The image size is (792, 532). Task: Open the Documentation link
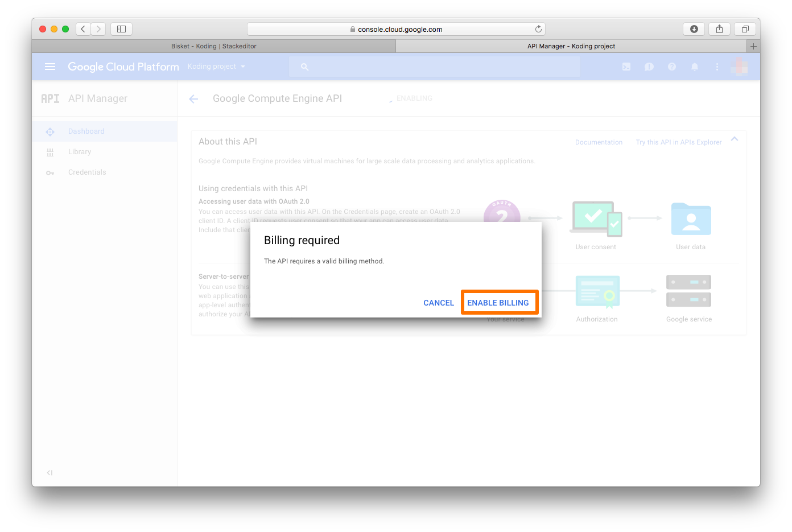[x=599, y=142]
